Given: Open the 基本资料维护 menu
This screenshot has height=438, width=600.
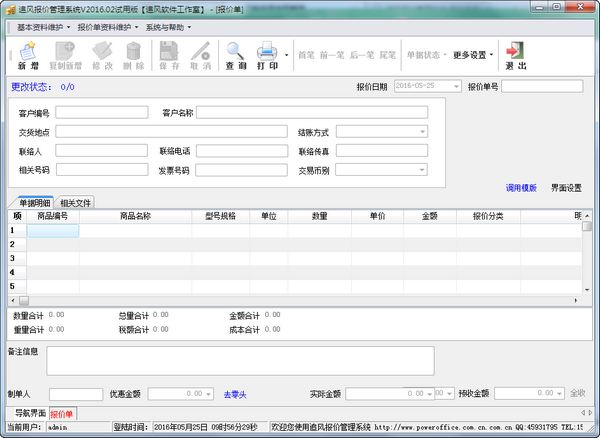Looking at the screenshot, I should (43, 26).
